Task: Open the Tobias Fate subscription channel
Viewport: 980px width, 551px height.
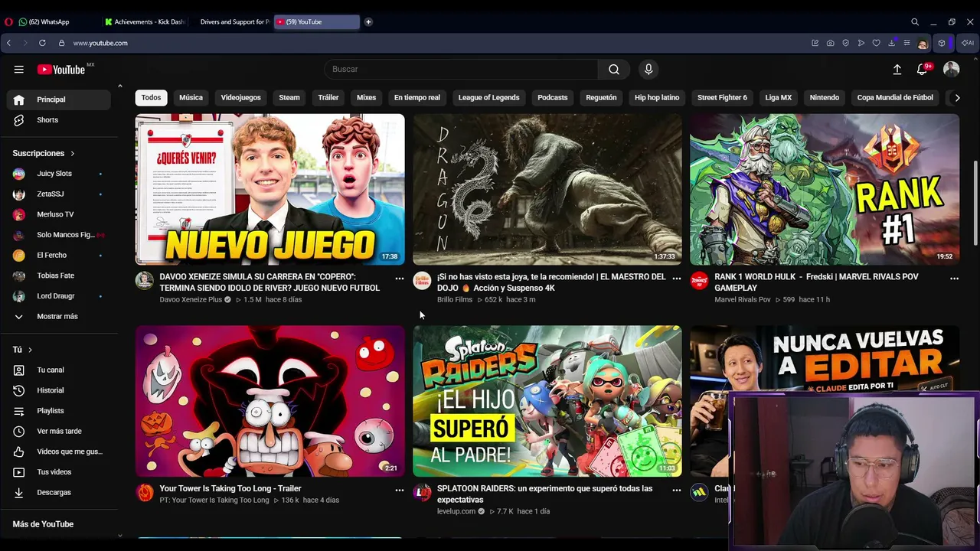Action: click(x=59, y=275)
